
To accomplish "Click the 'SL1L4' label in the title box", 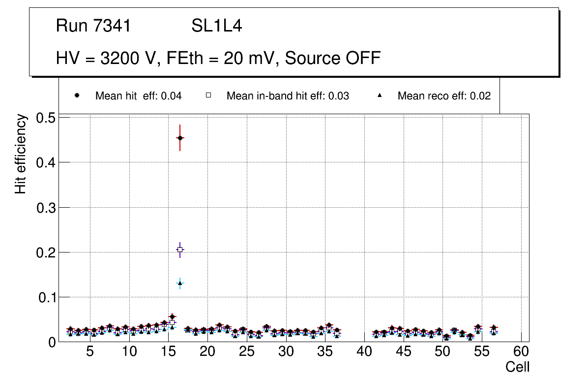I will pos(216,26).
